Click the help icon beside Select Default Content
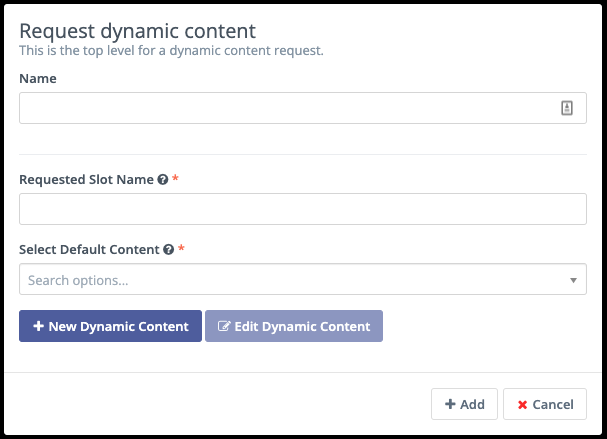 coord(169,250)
